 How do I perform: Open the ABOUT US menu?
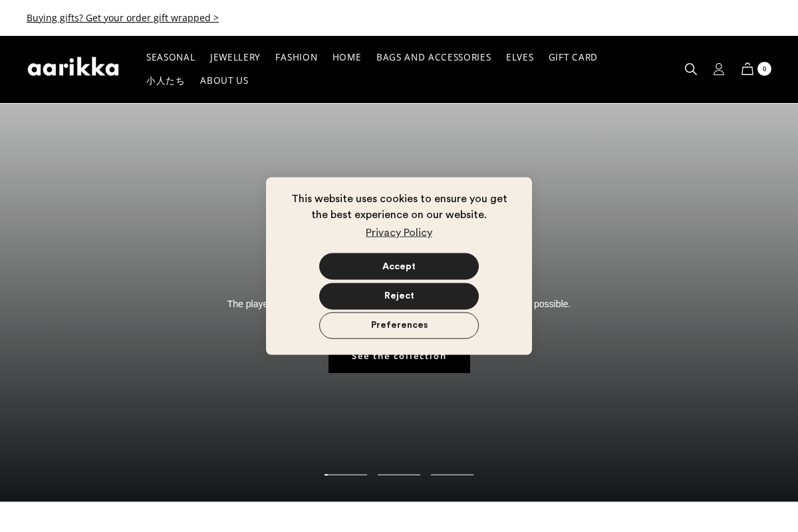coord(224,80)
